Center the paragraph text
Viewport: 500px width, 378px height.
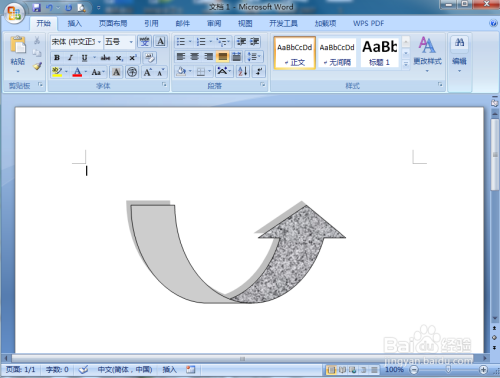194,57
